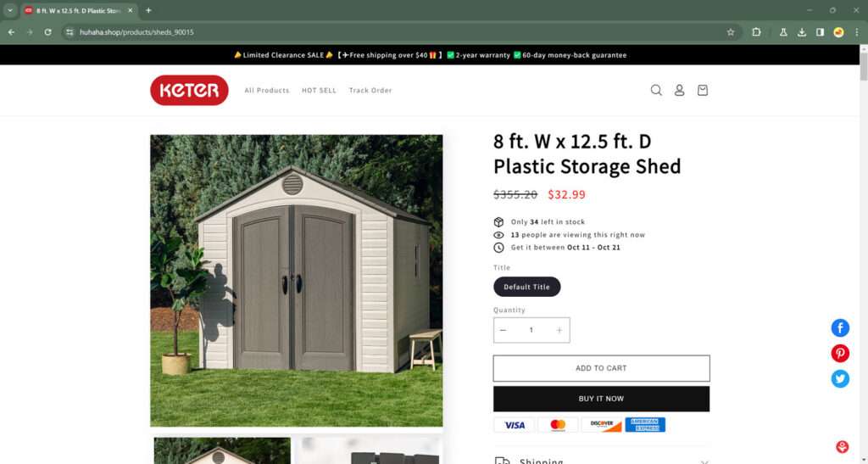Share product on Facebook
This screenshot has width=868, height=464.
(840, 328)
